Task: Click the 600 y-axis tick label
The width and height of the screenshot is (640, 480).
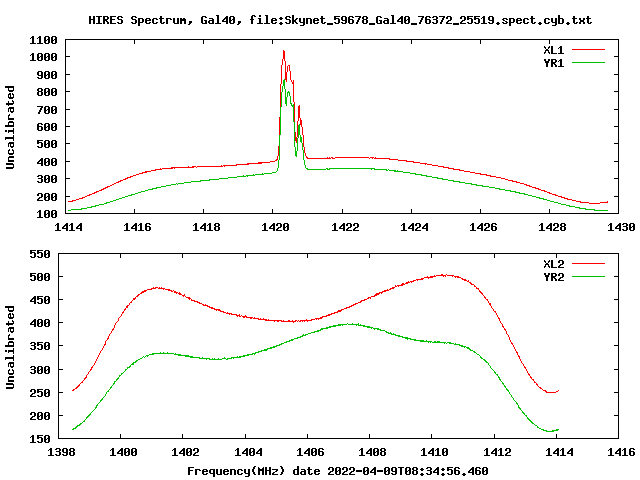Action: point(47,127)
